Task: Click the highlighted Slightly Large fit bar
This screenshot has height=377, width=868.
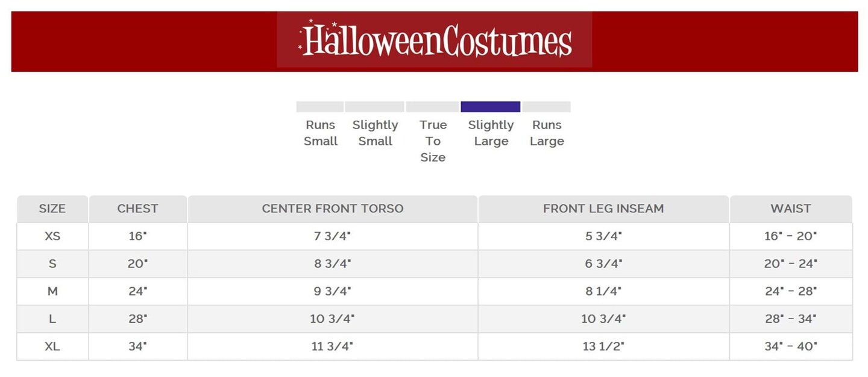Action: (490, 107)
